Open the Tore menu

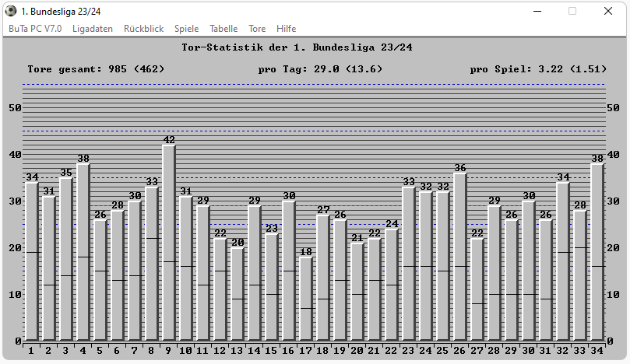[x=257, y=29]
